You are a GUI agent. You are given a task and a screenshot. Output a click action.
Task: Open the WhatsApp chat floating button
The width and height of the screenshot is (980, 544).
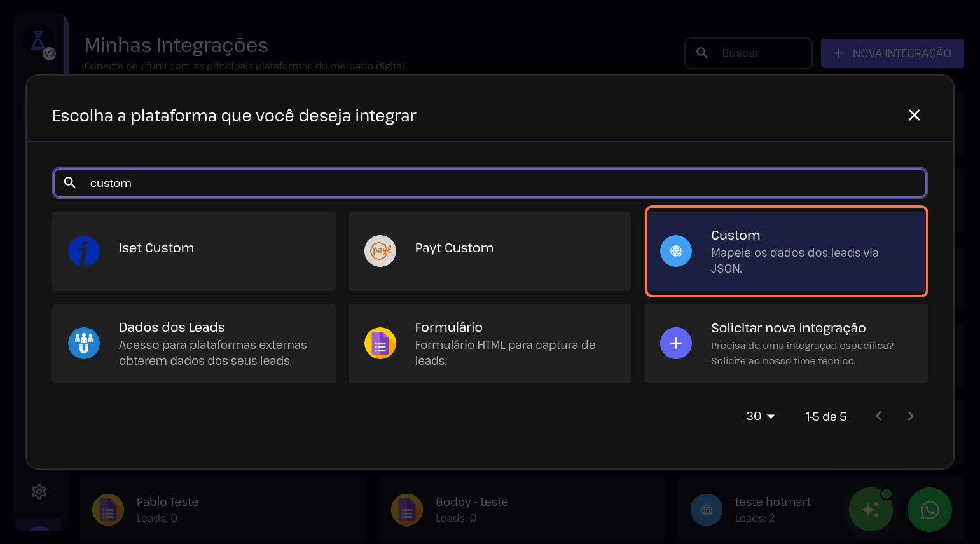[x=929, y=509]
